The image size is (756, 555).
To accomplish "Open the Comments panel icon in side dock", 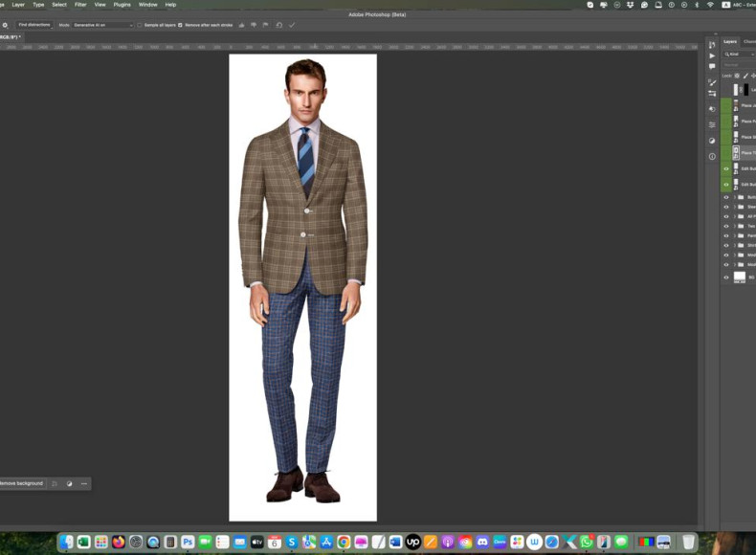I will (712, 66).
